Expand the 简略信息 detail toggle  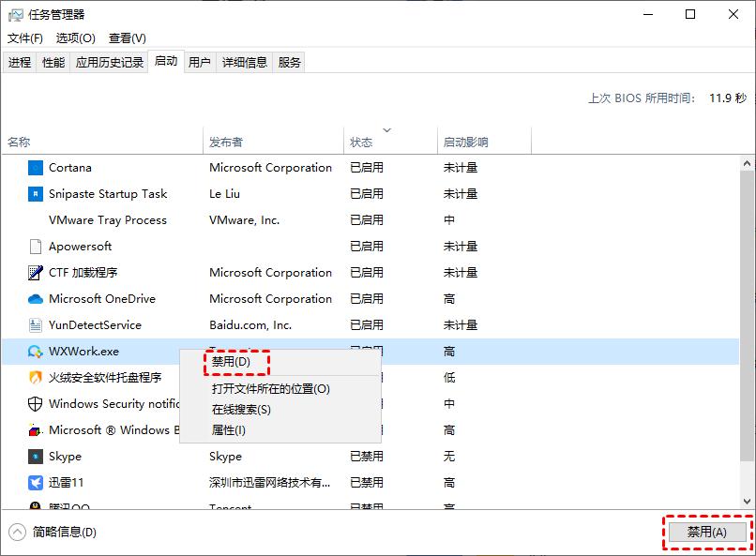(19, 531)
